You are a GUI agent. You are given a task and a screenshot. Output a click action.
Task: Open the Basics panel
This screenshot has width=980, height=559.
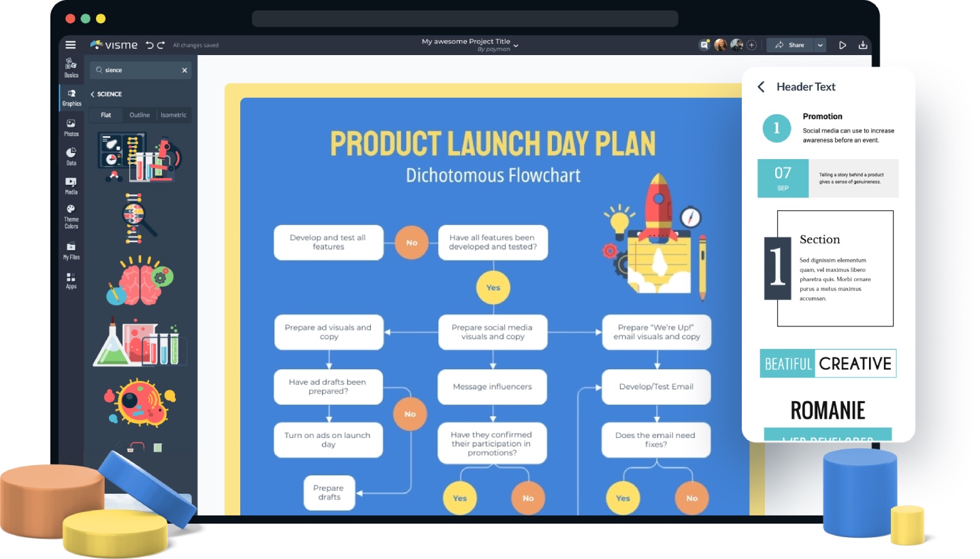click(71, 67)
